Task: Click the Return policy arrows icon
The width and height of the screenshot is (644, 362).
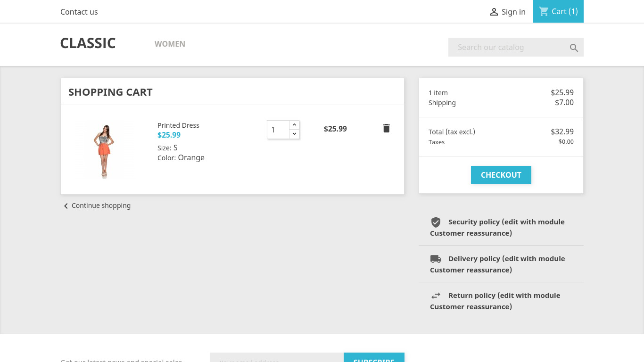Action: (x=436, y=296)
